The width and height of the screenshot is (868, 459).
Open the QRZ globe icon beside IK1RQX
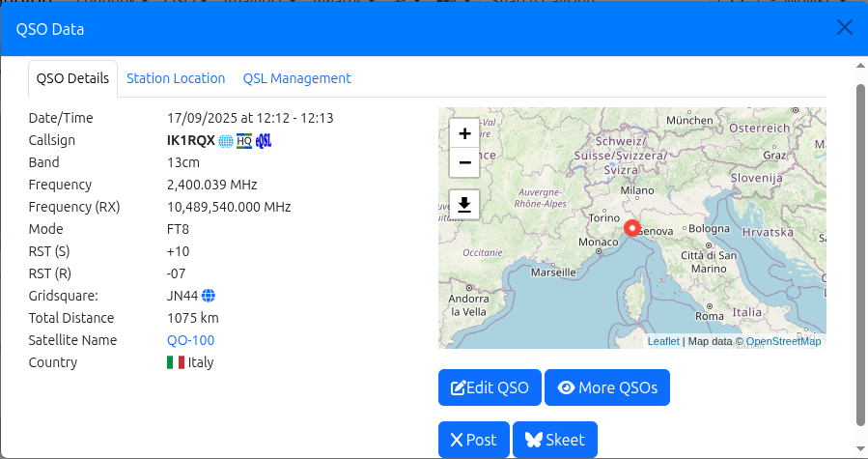click(x=226, y=141)
